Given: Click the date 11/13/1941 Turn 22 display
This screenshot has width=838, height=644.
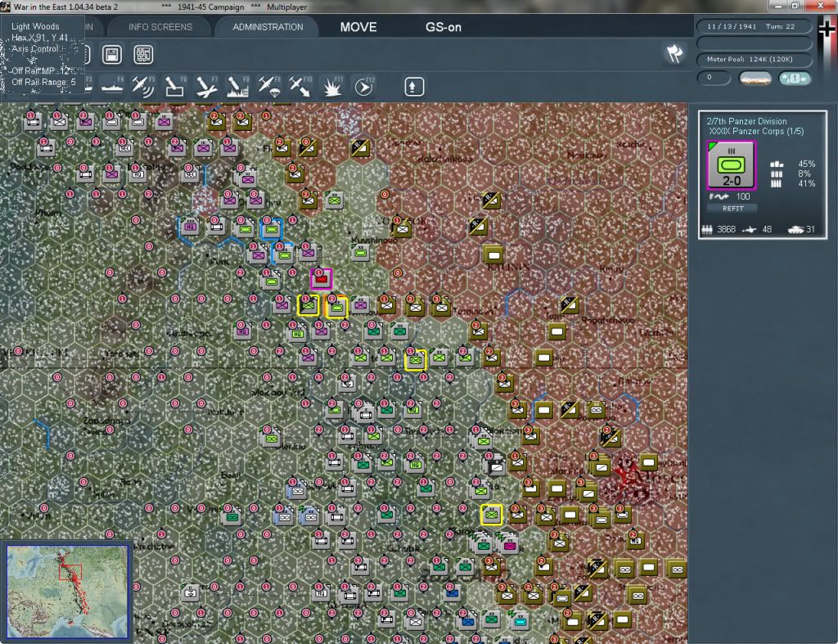Looking at the screenshot, I should coord(754,26).
